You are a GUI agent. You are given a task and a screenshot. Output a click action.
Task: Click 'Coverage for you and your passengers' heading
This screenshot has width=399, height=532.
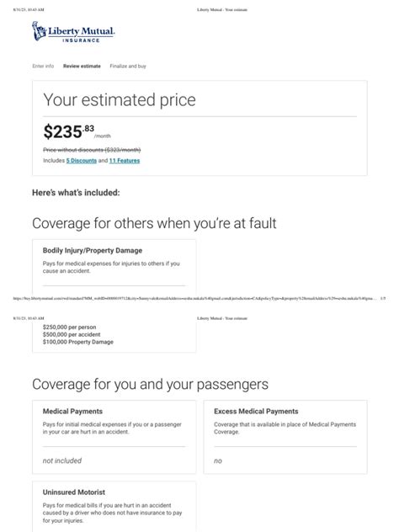coord(150,384)
